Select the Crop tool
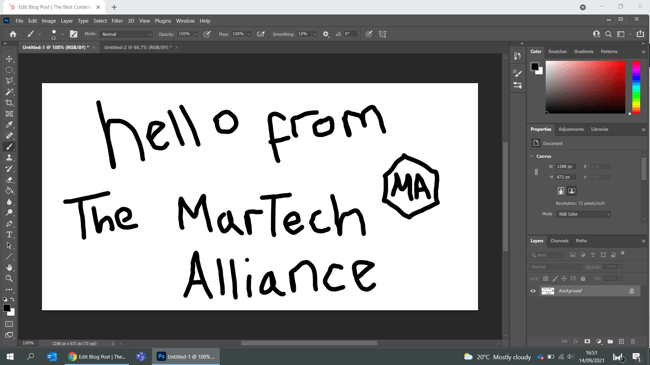The height and width of the screenshot is (365, 650). click(x=9, y=102)
